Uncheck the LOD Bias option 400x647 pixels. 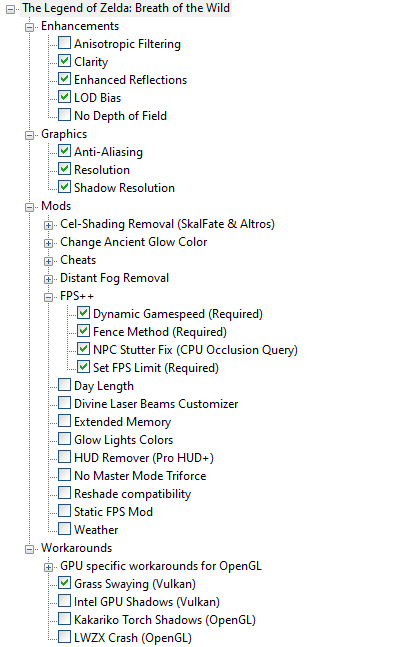64,97
